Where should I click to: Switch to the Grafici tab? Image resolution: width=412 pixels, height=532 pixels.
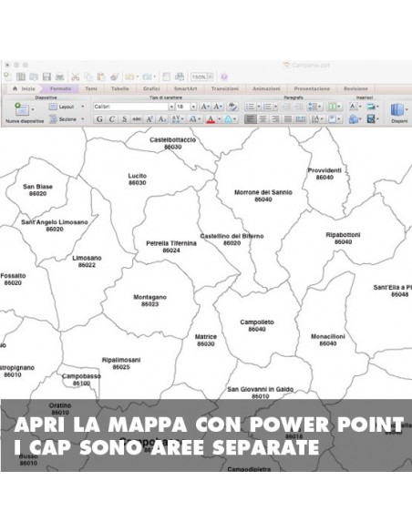pos(151,89)
